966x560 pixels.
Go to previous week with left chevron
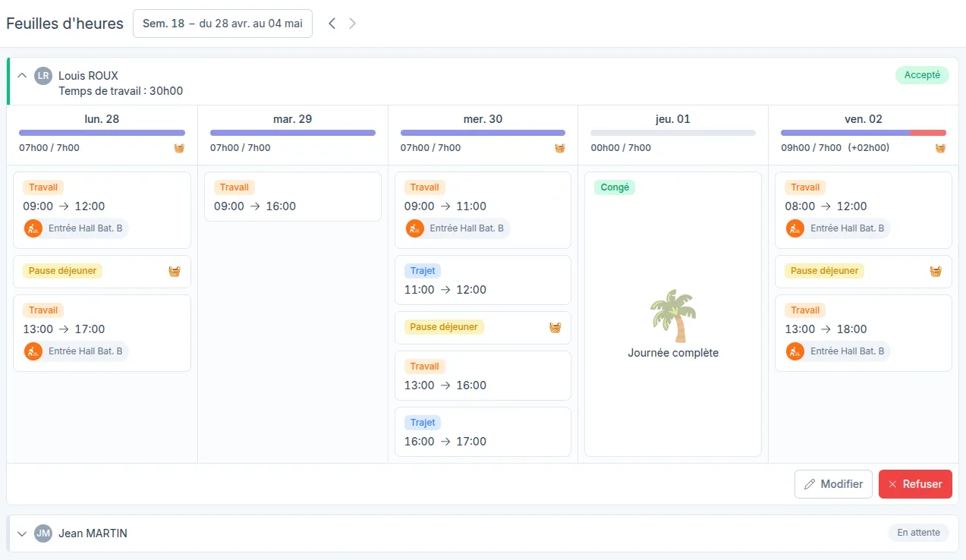[x=332, y=24]
